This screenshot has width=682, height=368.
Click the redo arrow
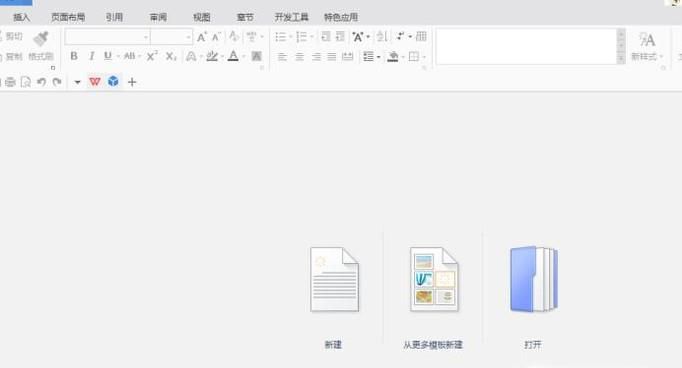click(x=57, y=82)
